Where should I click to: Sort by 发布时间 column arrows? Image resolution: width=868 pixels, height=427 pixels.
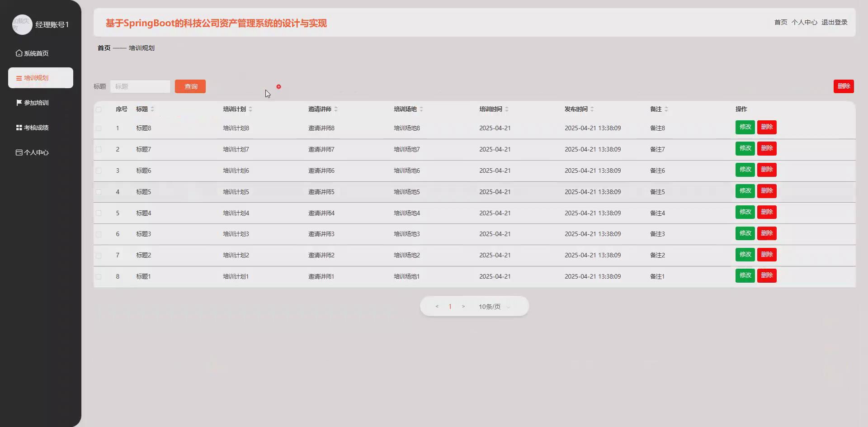pyautogui.click(x=592, y=109)
